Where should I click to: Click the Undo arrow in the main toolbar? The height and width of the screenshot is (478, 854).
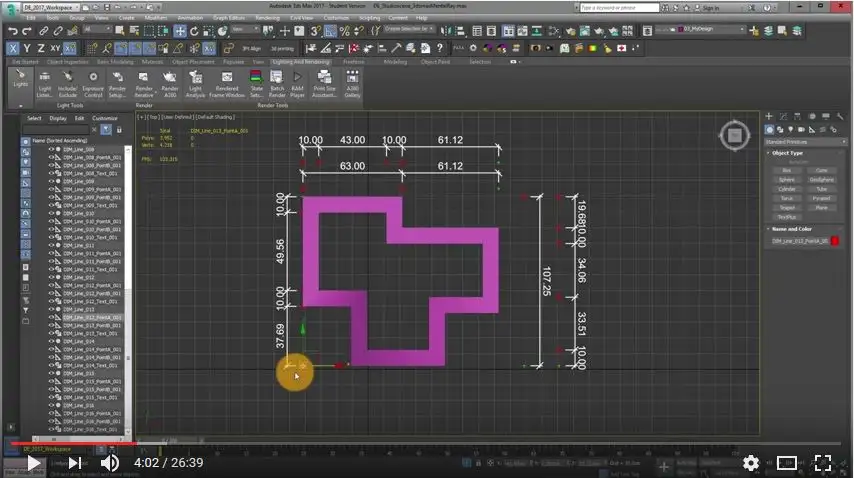point(13,31)
